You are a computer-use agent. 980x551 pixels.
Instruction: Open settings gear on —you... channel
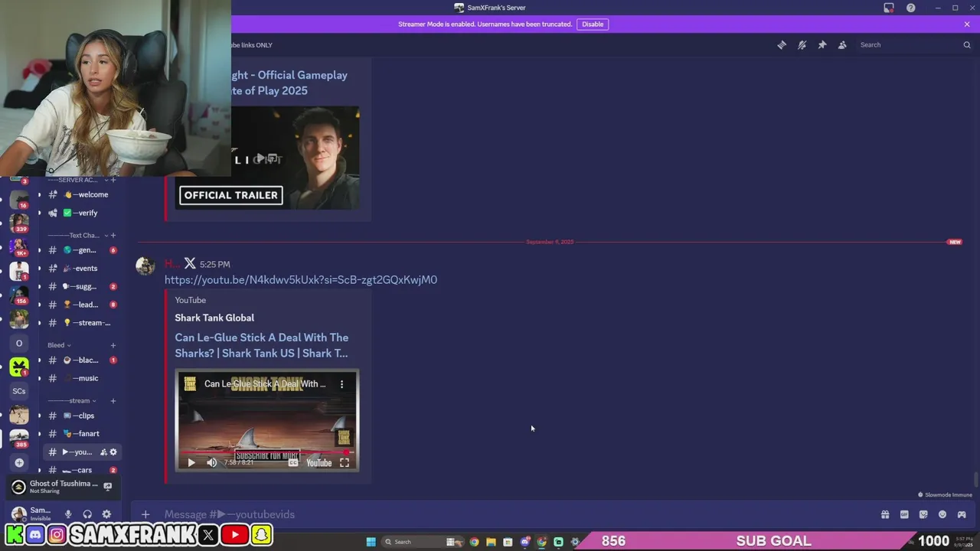pyautogui.click(x=113, y=452)
